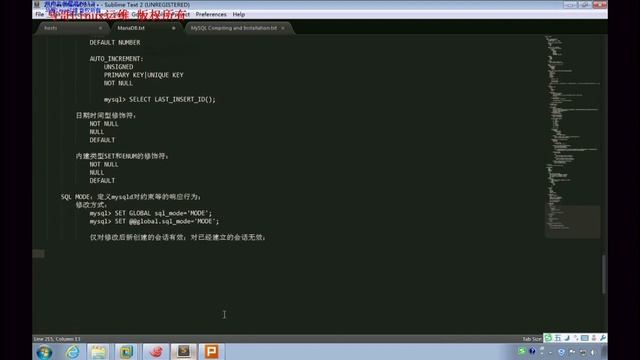
Task: Click the DEFAULT NUMBER line
Action: (115, 42)
